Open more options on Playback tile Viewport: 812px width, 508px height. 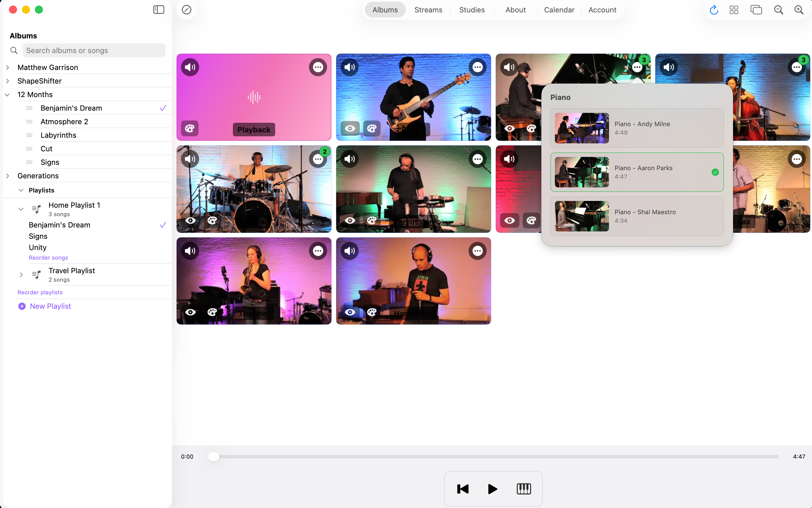coord(318,67)
